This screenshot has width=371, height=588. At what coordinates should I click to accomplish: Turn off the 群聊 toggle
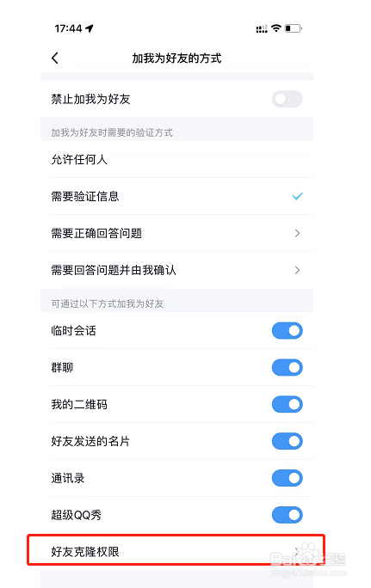pos(288,368)
